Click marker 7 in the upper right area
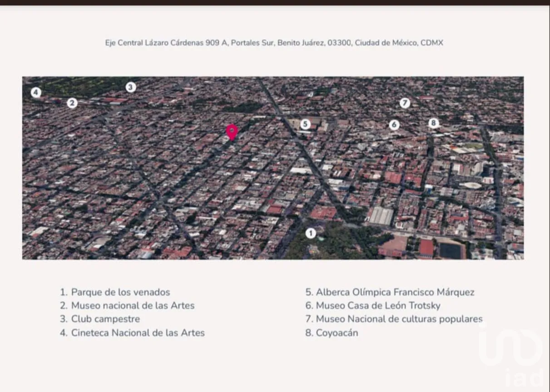 [x=404, y=103]
